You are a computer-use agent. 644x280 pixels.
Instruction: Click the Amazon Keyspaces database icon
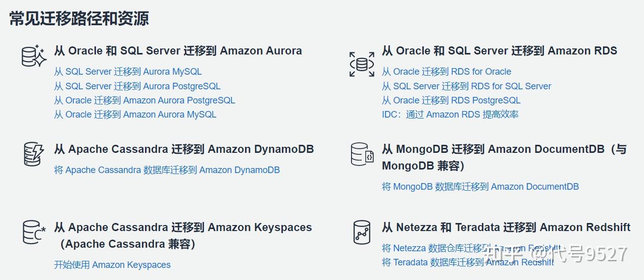pos(34,232)
